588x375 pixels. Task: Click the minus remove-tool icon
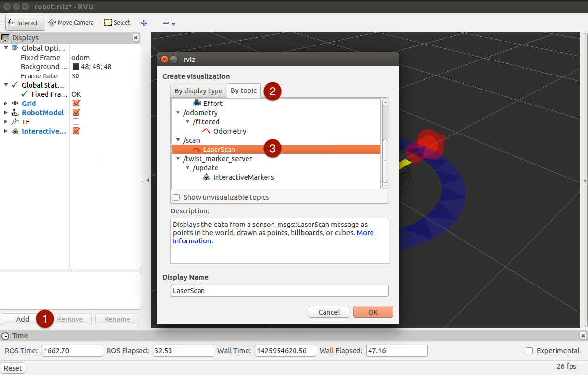pos(166,23)
